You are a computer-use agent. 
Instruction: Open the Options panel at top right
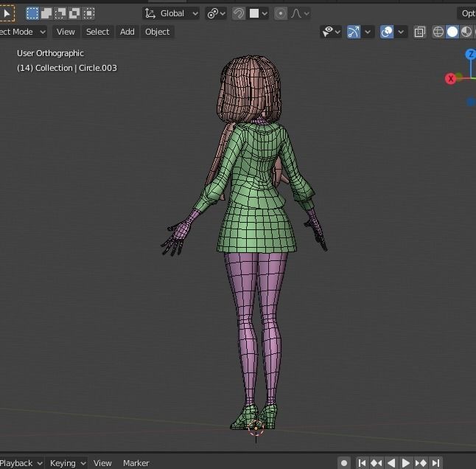point(466,13)
